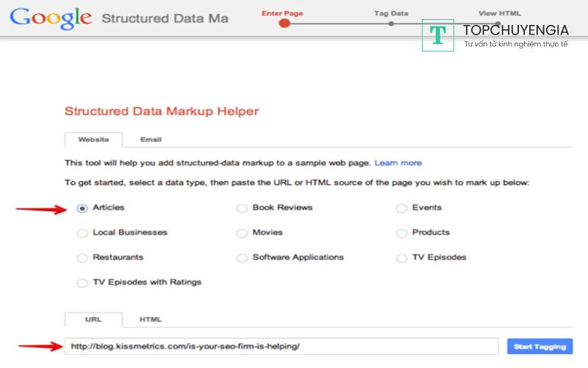Viewport: 588px width, 368px height.
Task: Select the Articles radio button
Action: 82,208
